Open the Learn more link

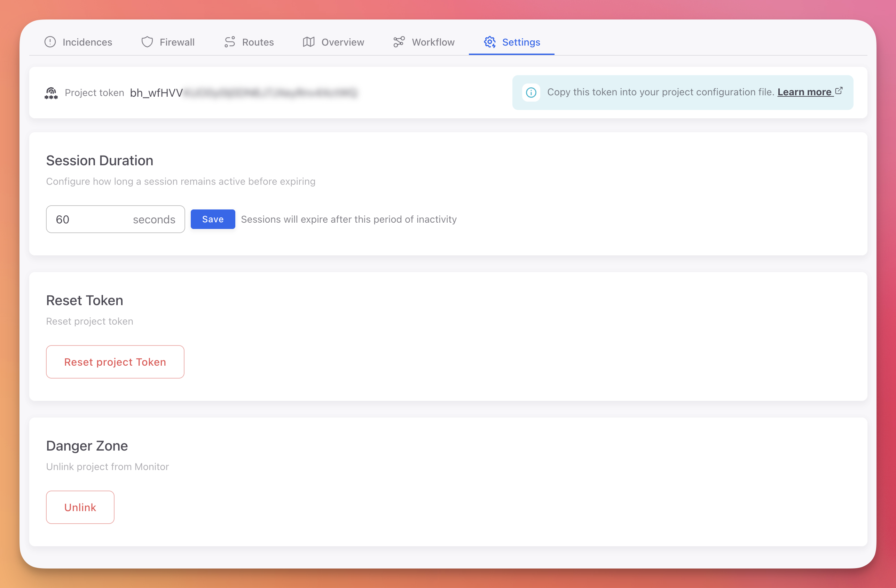pos(805,92)
